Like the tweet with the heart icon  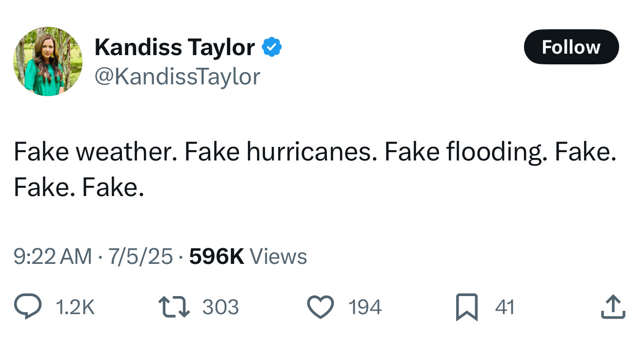321,307
